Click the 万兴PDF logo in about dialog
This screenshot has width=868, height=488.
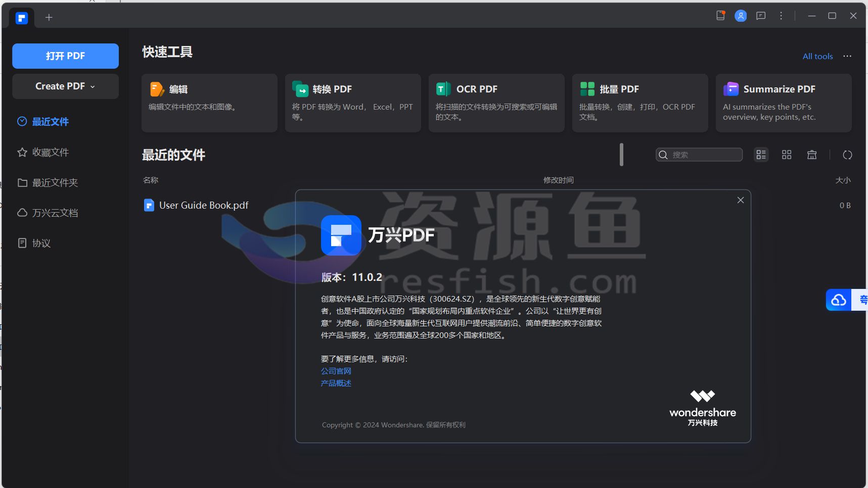point(341,235)
